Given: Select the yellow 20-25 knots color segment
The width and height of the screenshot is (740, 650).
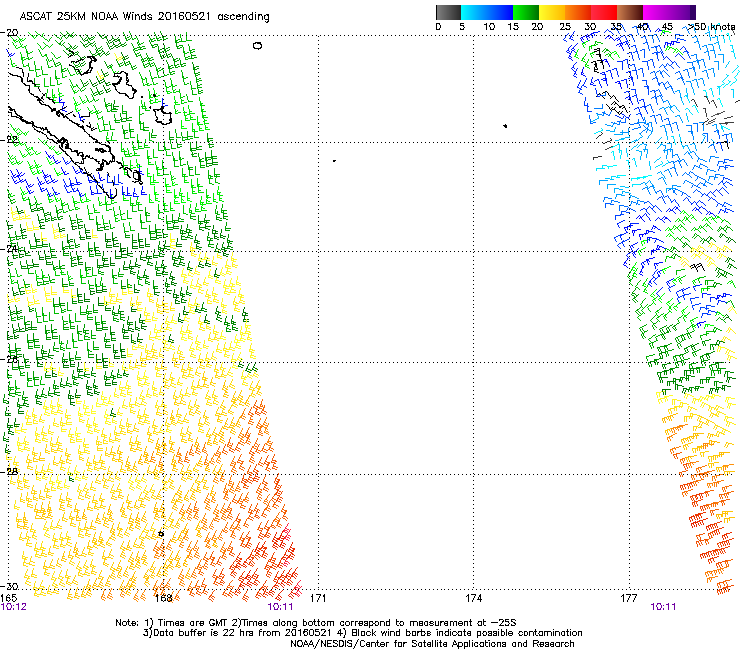Looking at the screenshot, I should click(552, 12).
